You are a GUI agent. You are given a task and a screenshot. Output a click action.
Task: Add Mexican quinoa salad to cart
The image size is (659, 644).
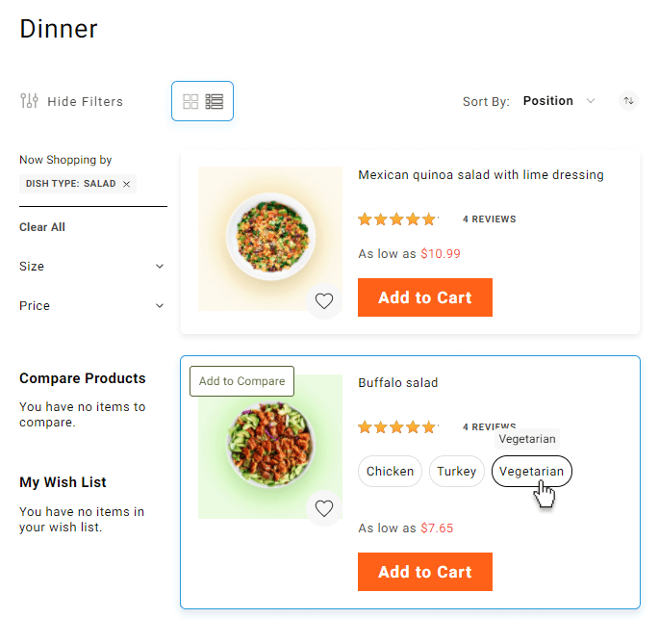coord(424,297)
